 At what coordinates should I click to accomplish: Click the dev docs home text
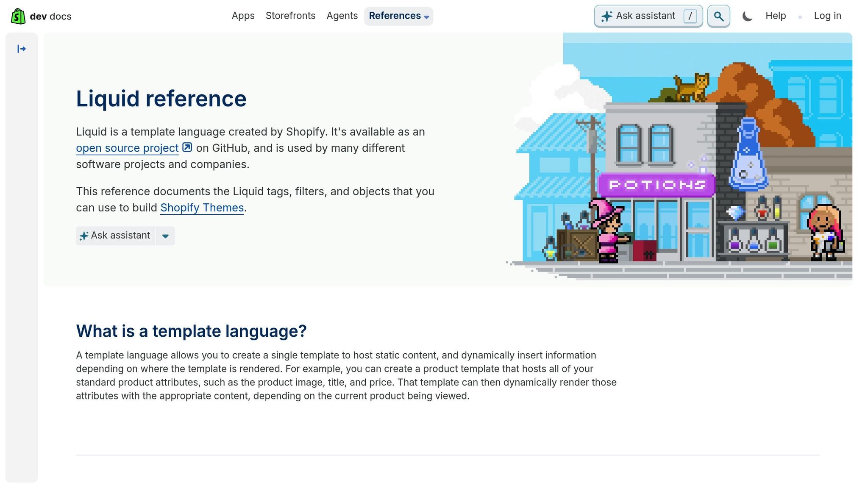[50, 17]
